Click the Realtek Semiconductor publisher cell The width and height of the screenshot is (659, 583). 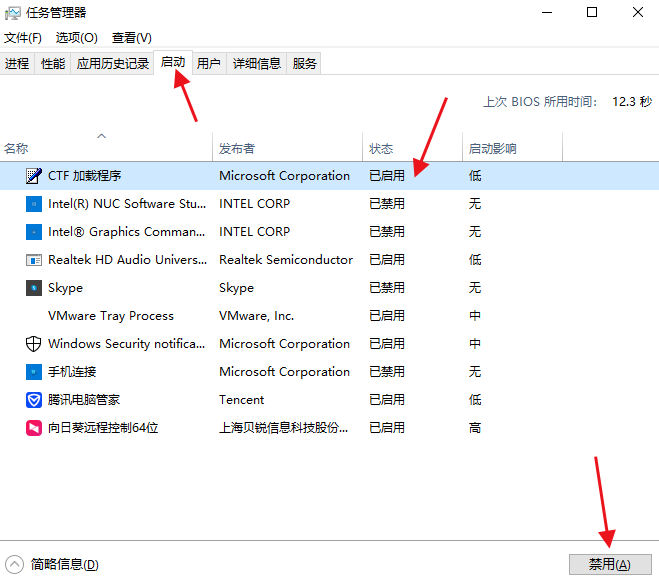tap(286, 260)
